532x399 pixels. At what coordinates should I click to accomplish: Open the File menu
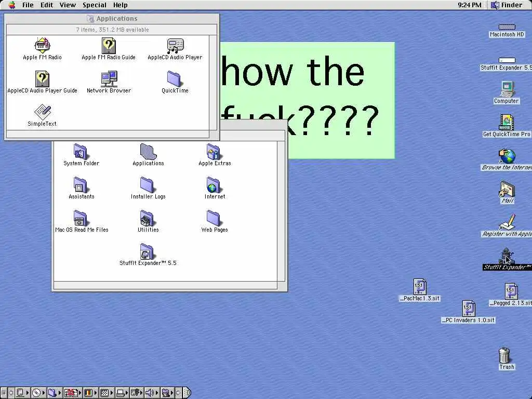(28, 5)
